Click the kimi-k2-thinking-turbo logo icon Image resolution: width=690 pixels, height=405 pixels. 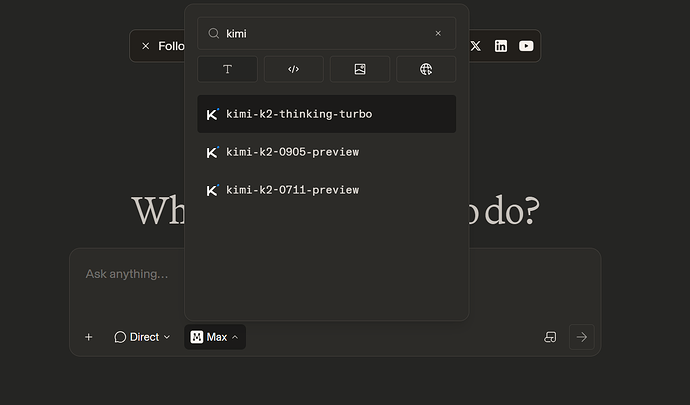pyautogui.click(x=213, y=114)
